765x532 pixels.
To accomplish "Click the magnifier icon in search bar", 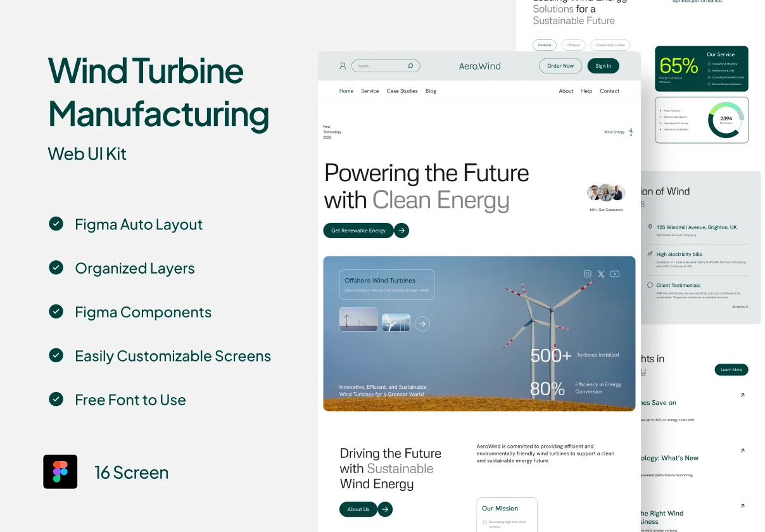I will [x=410, y=65].
